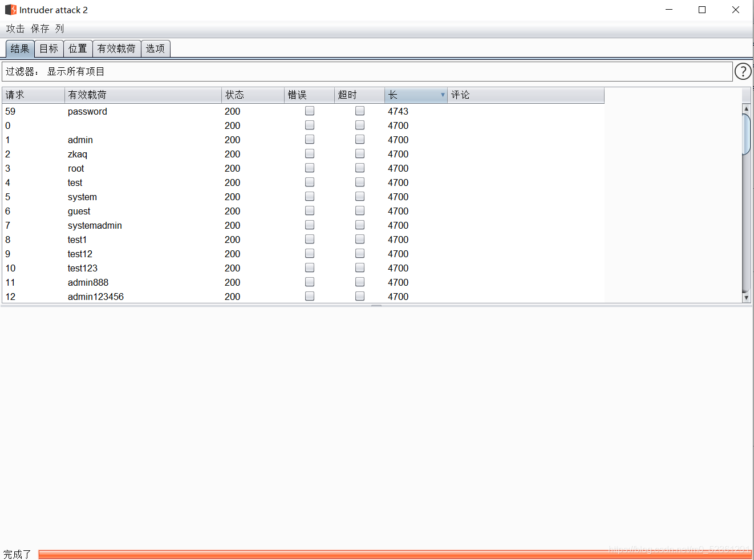Screen dimensions: 754x560
Task: Sort by the 长 column header
Action: point(416,95)
